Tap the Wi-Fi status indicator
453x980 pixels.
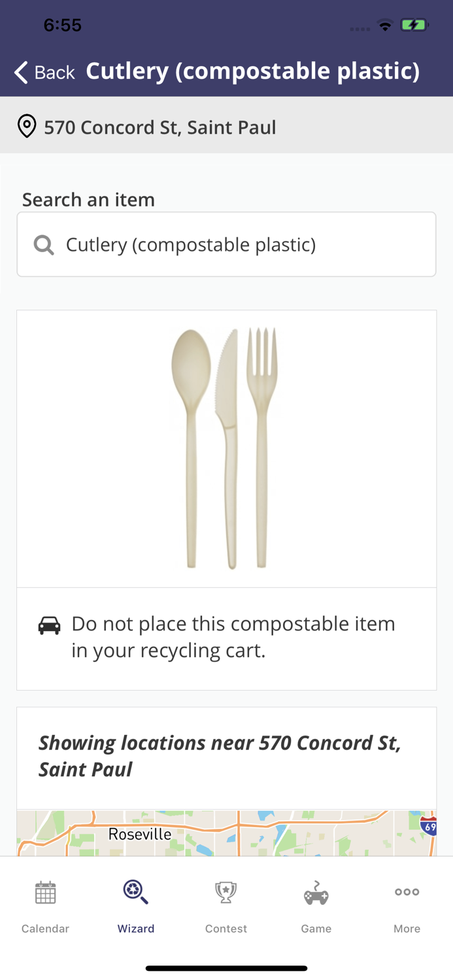[x=385, y=25]
